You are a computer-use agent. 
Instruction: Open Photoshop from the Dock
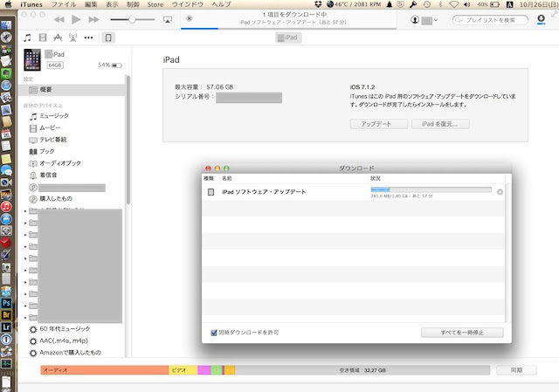(x=6, y=303)
